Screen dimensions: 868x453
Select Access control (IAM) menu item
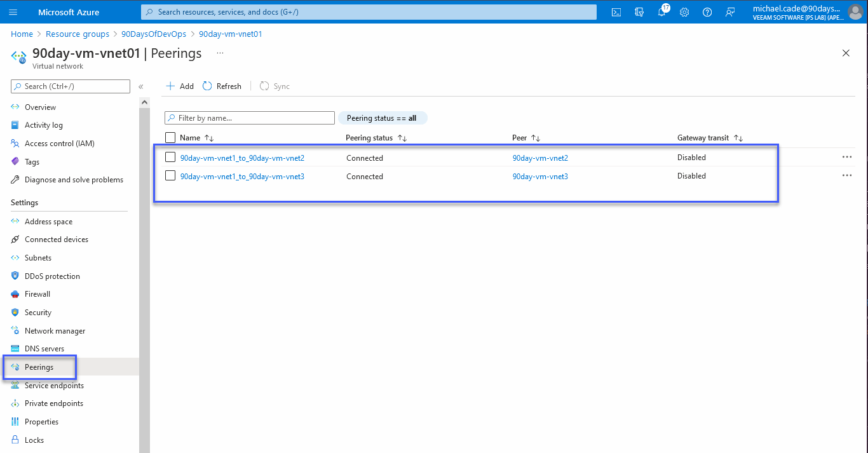59,144
